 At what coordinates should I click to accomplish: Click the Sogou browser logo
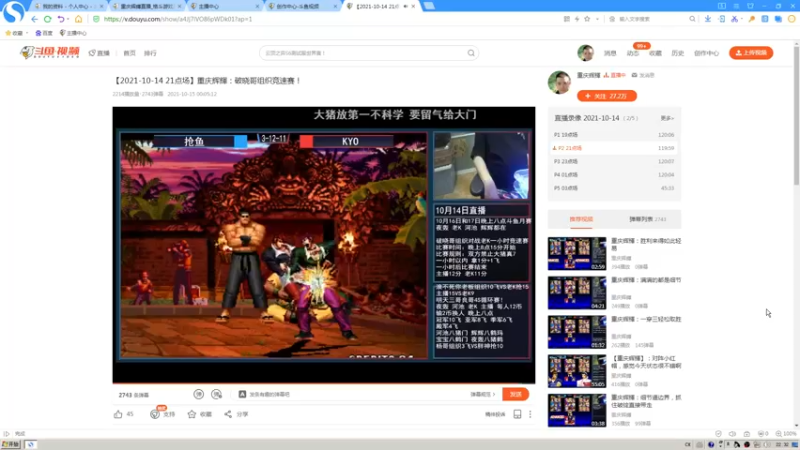click(13, 11)
